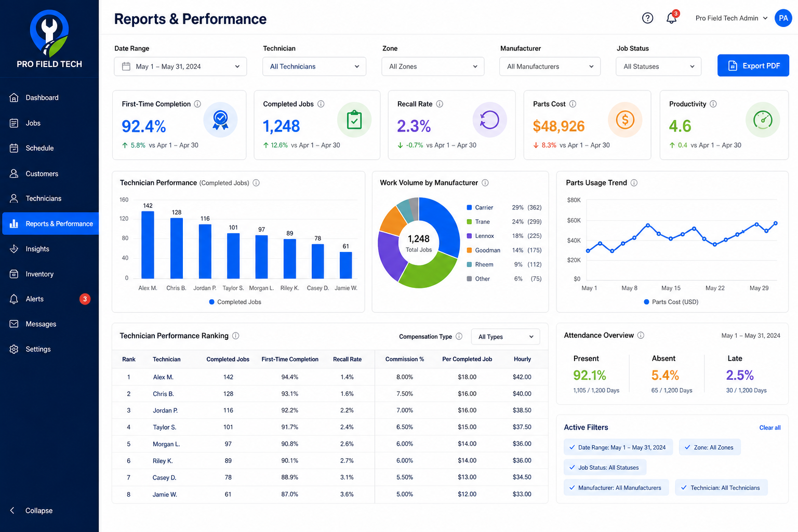Open Settings in the sidebar

pyautogui.click(x=49, y=349)
